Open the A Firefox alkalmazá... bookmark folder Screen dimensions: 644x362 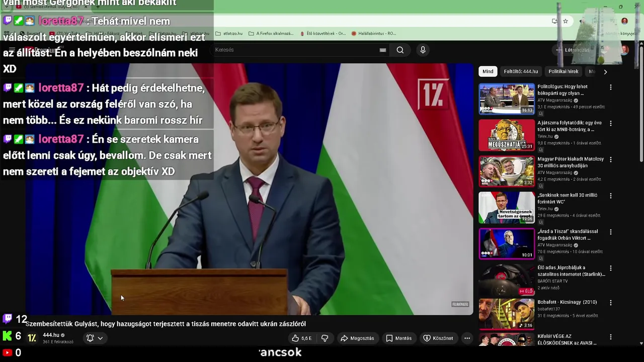(271, 34)
